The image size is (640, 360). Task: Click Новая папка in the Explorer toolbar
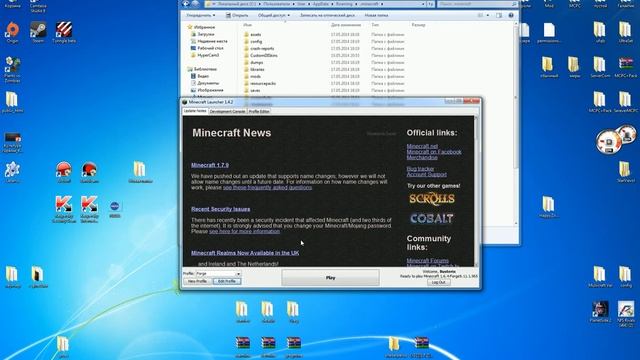pyautogui.click(x=376, y=15)
